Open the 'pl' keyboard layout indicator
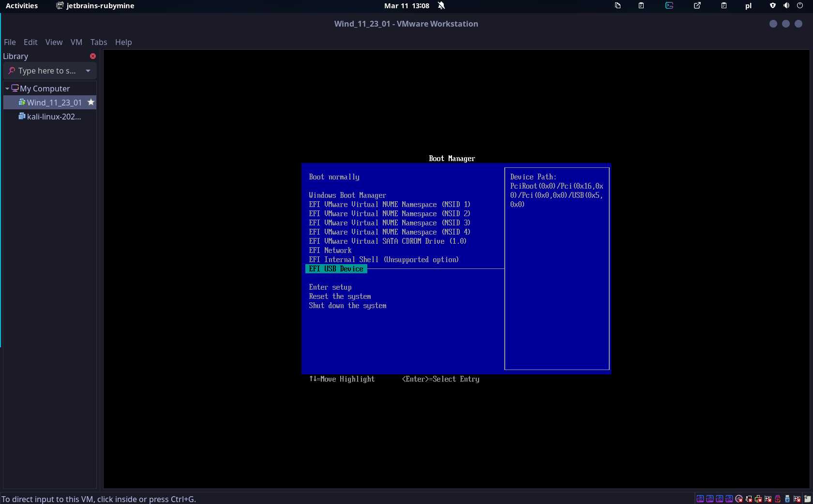Viewport: 813px width, 504px height. 748,6
